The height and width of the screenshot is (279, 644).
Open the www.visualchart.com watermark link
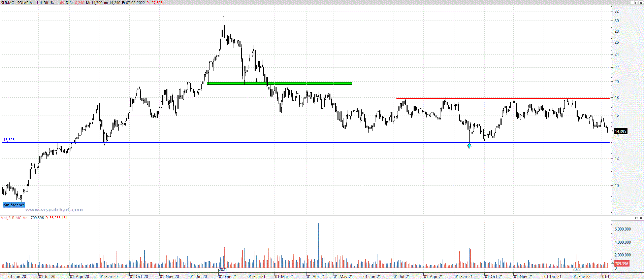(54, 210)
